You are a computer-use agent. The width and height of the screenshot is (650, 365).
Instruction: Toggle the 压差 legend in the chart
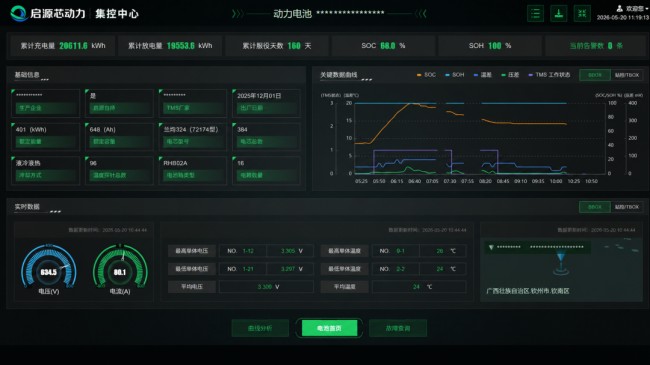coord(510,75)
